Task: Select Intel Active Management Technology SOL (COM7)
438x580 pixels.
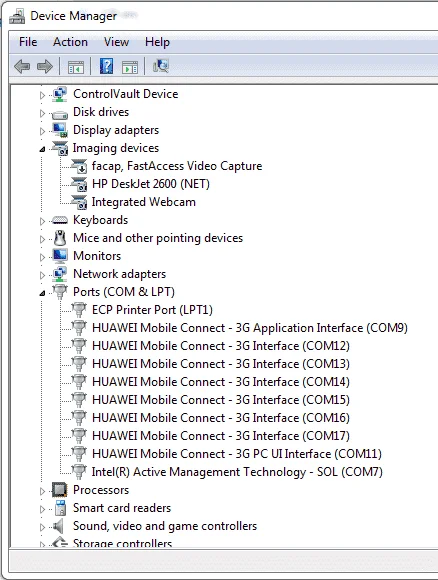Action: point(237,472)
